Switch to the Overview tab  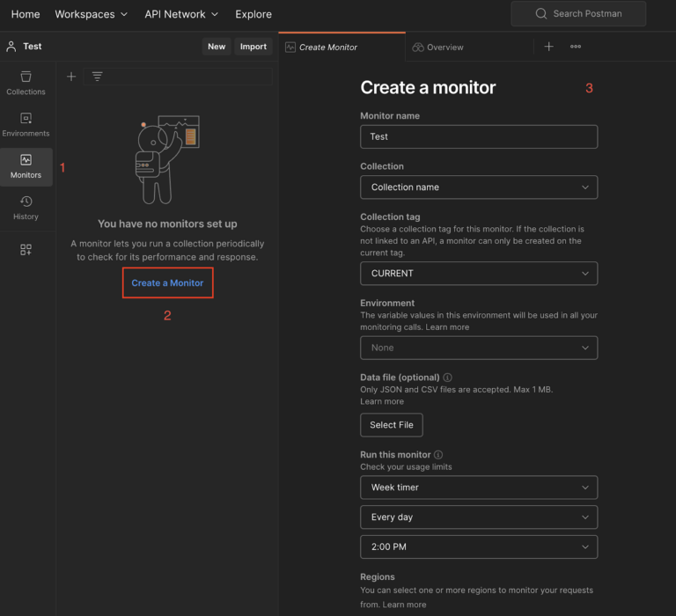click(445, 48)
